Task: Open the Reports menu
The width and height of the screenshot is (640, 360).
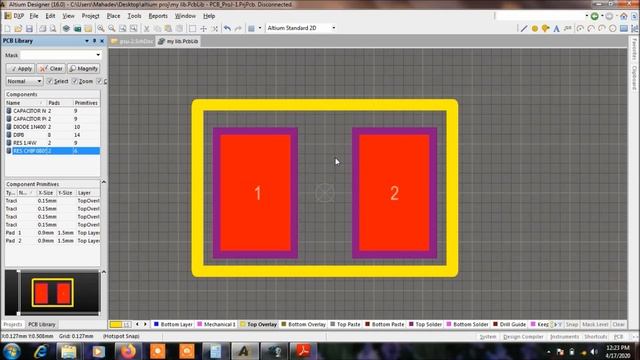Action: 158,16
